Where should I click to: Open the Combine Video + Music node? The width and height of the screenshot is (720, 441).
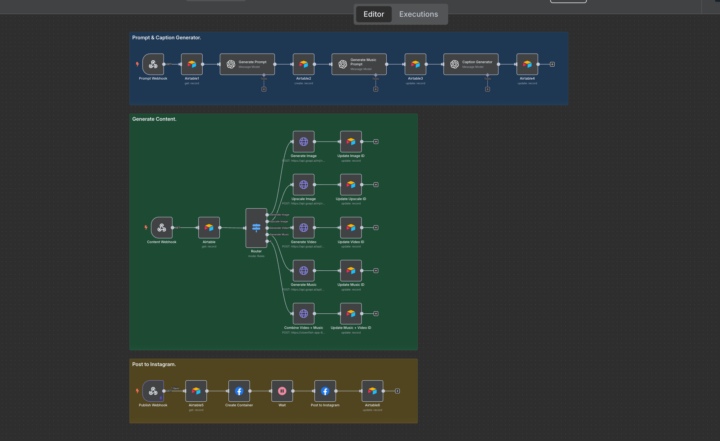pyautogui.click(x=304, y=313)
